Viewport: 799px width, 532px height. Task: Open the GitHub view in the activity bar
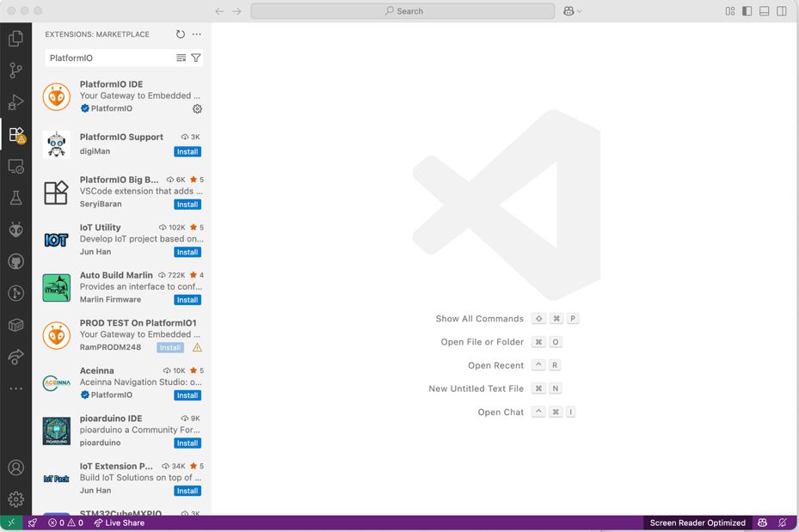(15, 261)
